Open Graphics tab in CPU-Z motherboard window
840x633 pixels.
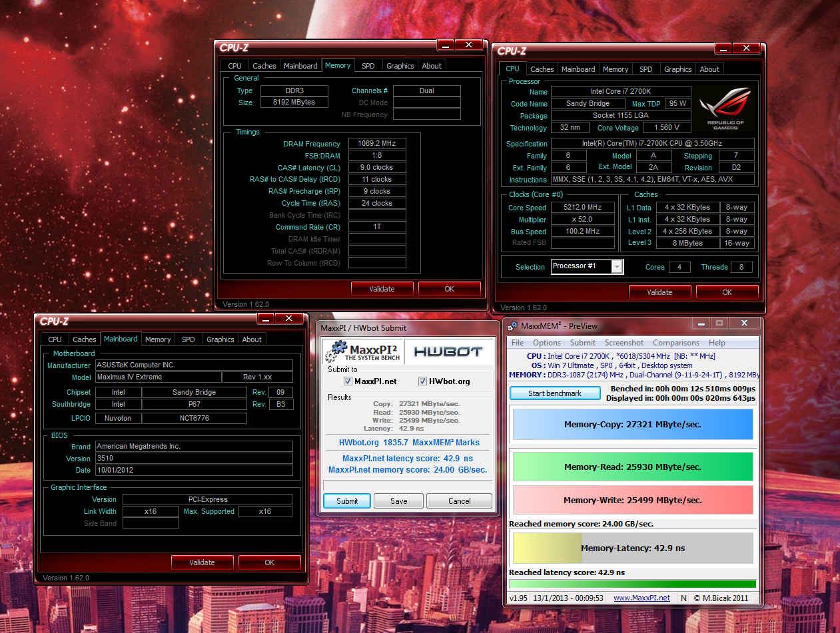(x=220, y=339)
